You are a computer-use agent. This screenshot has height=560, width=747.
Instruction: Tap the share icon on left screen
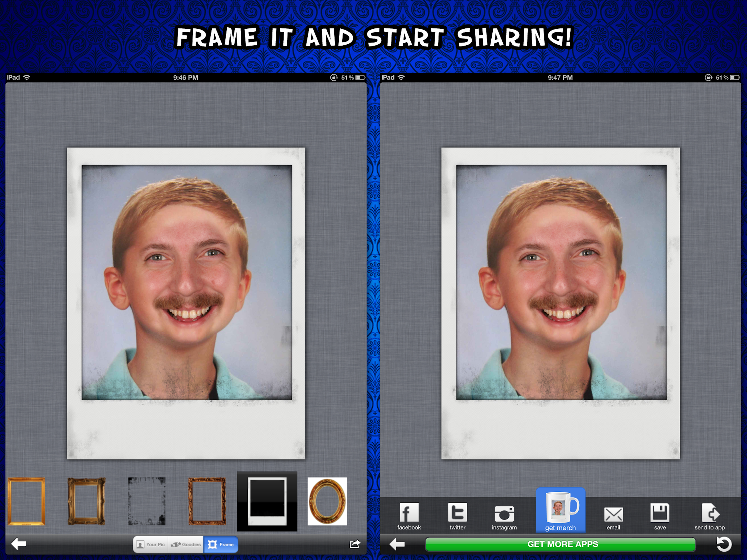[x=355, y=544]
